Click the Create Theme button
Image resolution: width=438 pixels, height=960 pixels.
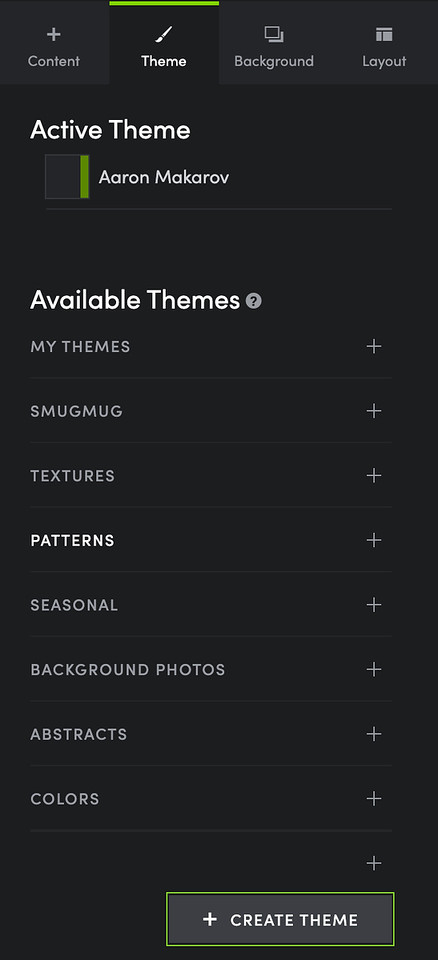pos(280,919)
